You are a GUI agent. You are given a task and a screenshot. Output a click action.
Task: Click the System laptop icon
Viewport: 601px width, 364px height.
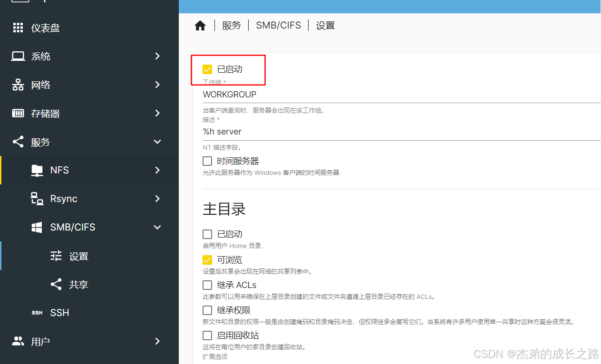(18, 56)
